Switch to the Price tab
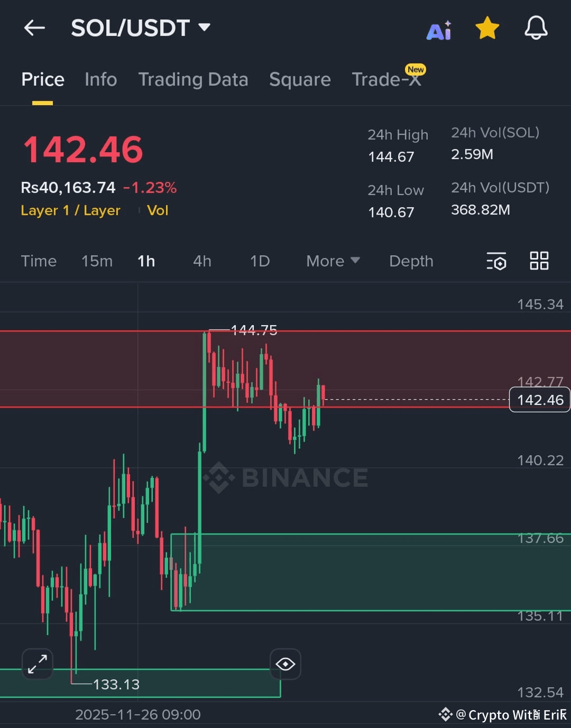This screenshot has width=571, height=728. tap(43, 79)
